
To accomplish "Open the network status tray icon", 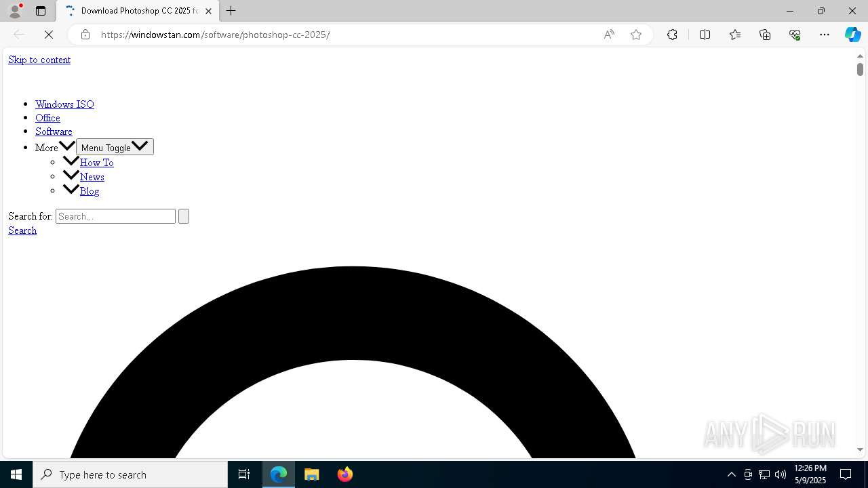I will coord(764,474).
